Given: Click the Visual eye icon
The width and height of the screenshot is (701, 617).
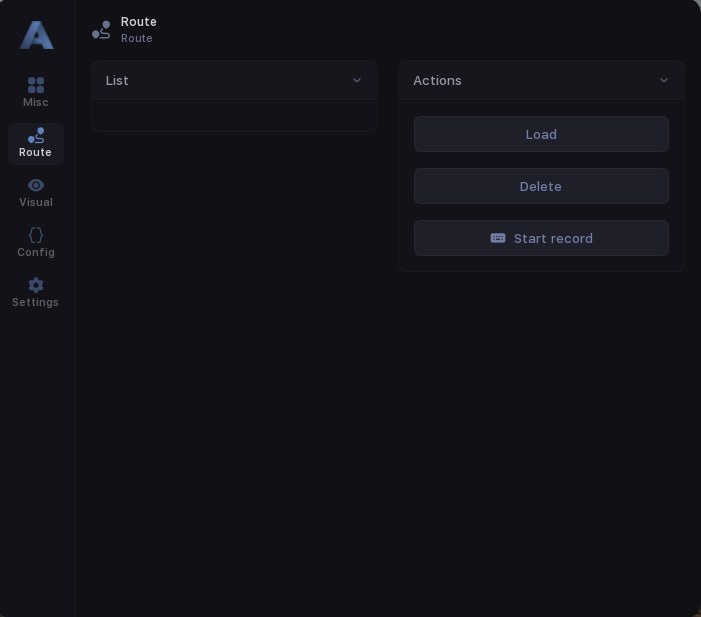Looking at the screenshot, I should 36,185.
